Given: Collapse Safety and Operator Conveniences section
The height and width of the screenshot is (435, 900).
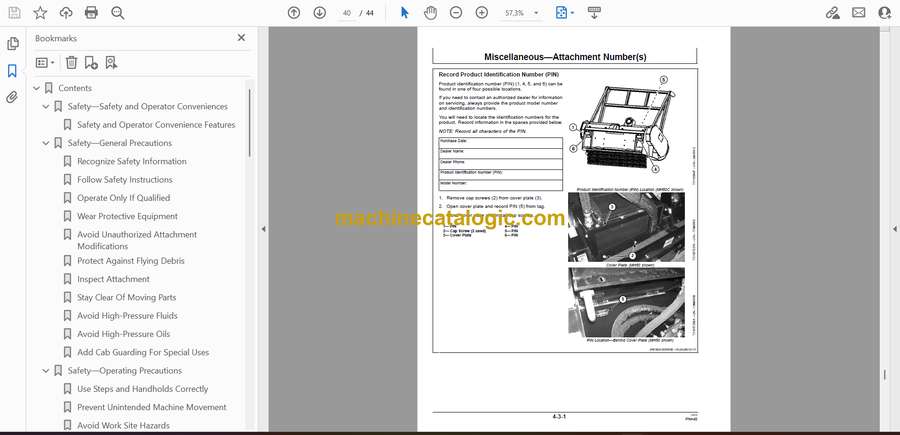Looking at the screenshot, I should click(46, 107).
